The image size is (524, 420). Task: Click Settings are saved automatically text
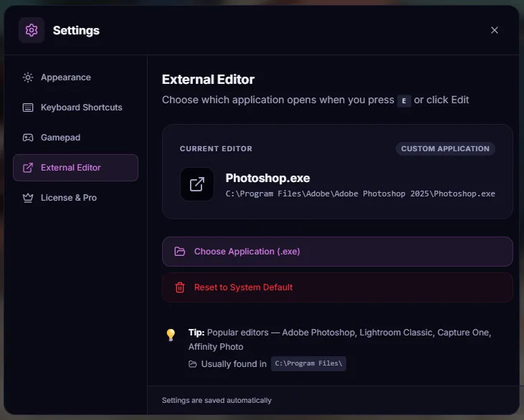[217, 400]
